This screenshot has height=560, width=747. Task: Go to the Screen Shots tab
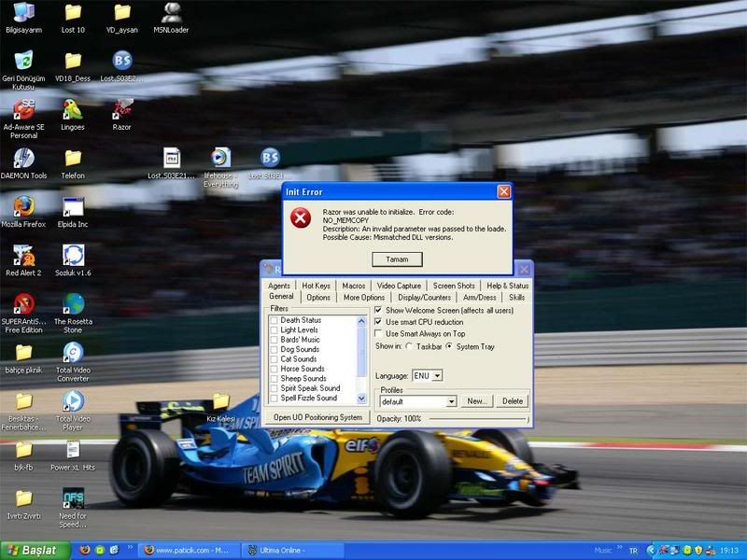tap(454, 286)
